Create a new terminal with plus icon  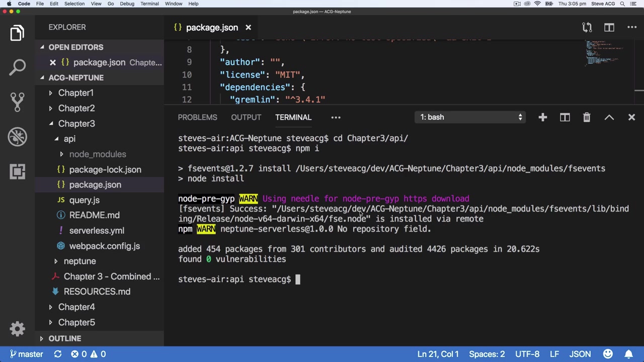click(x=542, y=117)
